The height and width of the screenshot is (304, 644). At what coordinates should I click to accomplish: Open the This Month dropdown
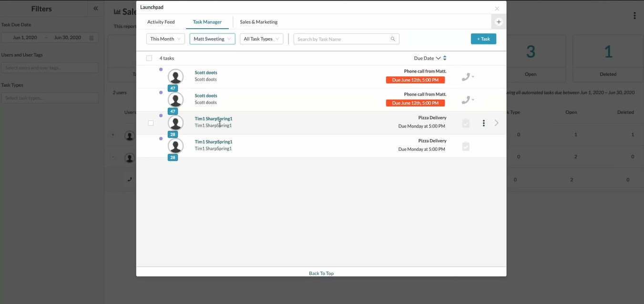pos(165,39)
